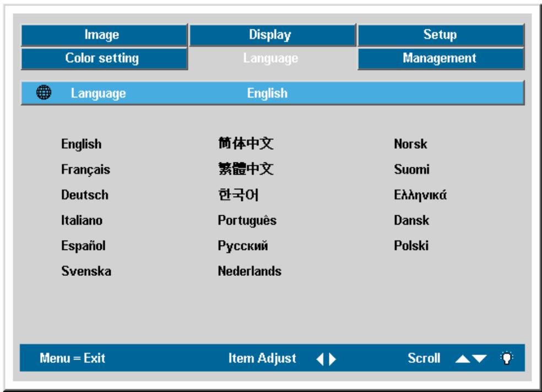Choose Korean 한국어 language option
Image resolution: width=542 pixels, height=392 pixels.
pos(238,195)
